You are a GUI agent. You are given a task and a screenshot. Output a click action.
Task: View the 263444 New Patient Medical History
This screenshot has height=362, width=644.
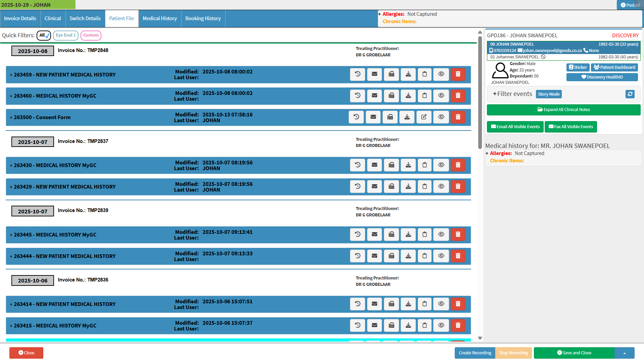(441, 256)
